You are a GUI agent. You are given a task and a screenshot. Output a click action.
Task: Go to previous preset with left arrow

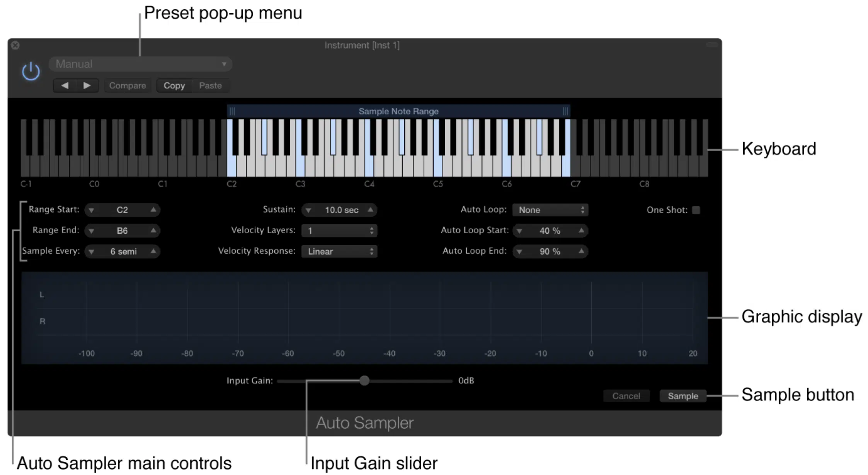tap(65, 85)
